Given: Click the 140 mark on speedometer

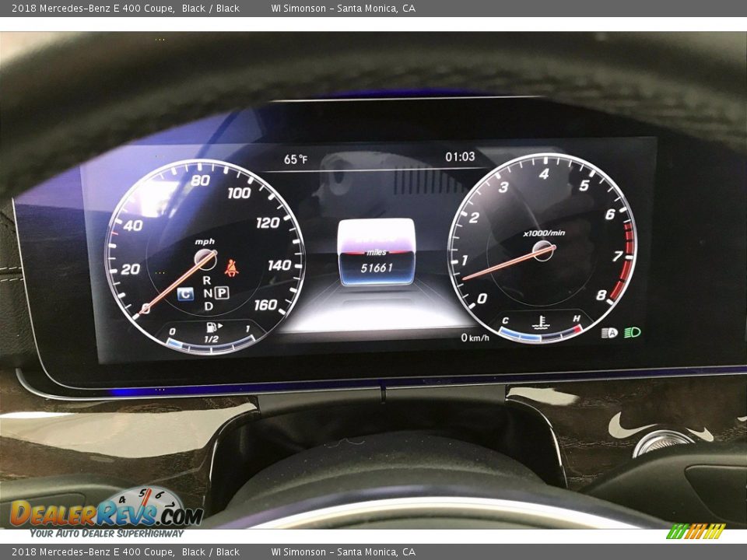Looking at the screenshot, I should tap(279, 265).
